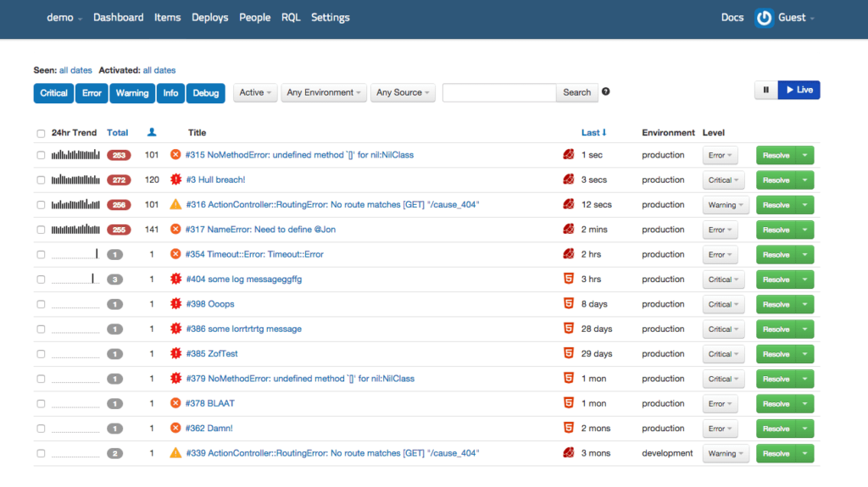Select the checkbox for #316 RoutingError
Image resolution: width=868 pixels, height=487 pixels.
tap(41, 205)
